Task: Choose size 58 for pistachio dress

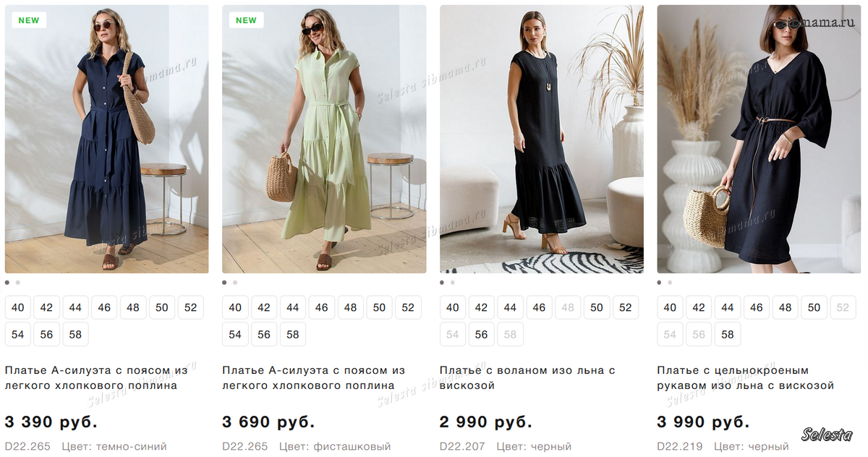Action: (293, 335)
